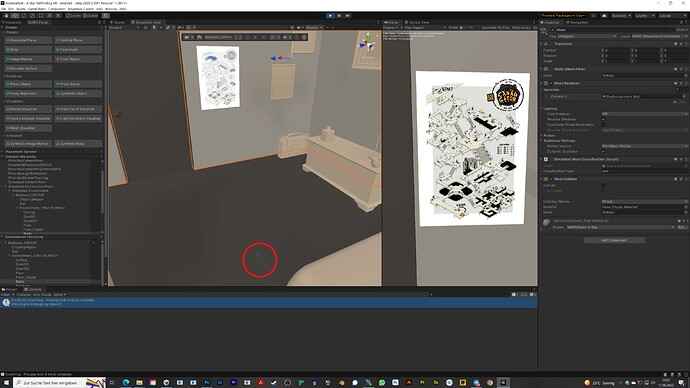Open the Shaded draw mode dropdown
The image size is (690, 388).
[x=124, y=27]
